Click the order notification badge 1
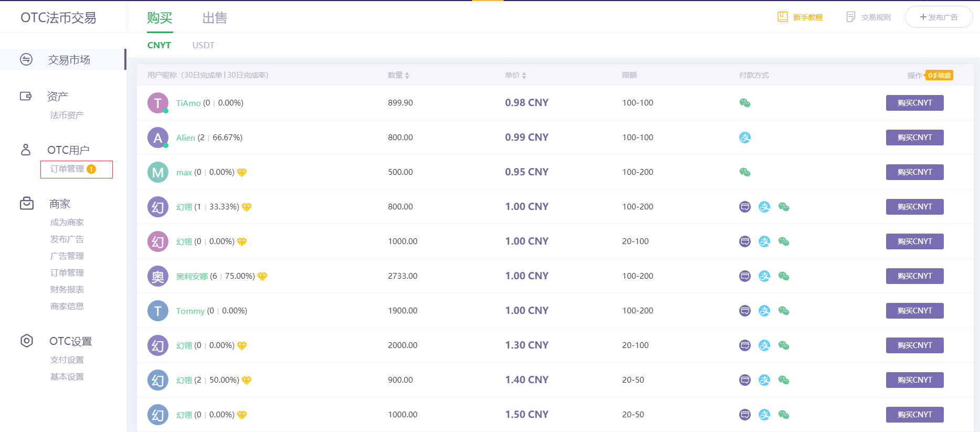Viewport: 980px width, 432px height. click(x=91, y=169)
